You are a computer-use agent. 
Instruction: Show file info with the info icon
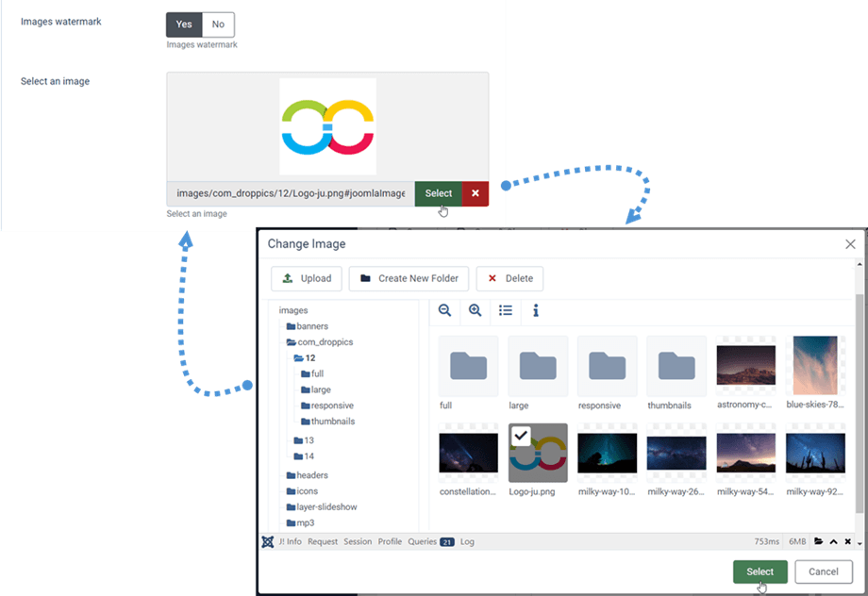(536, 310)
